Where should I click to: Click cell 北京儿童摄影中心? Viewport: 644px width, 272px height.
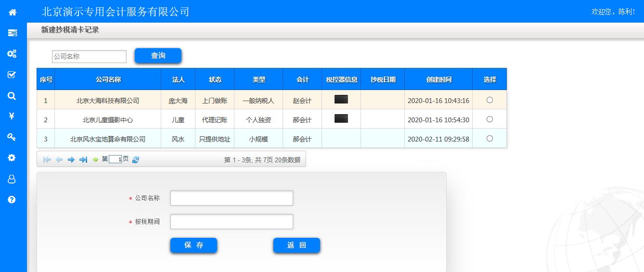[108, 120]
